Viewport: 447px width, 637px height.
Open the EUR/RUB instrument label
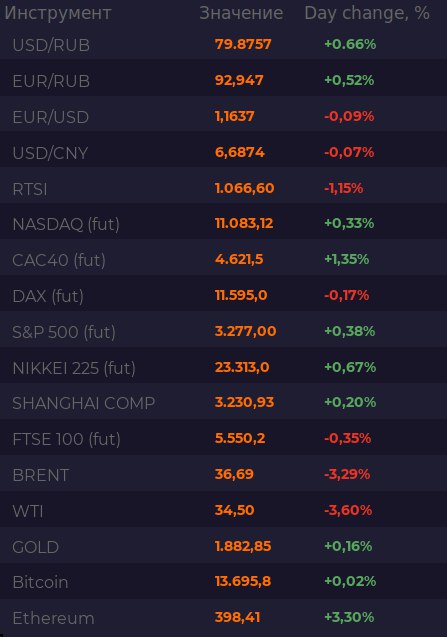click(x=51, y=81)
